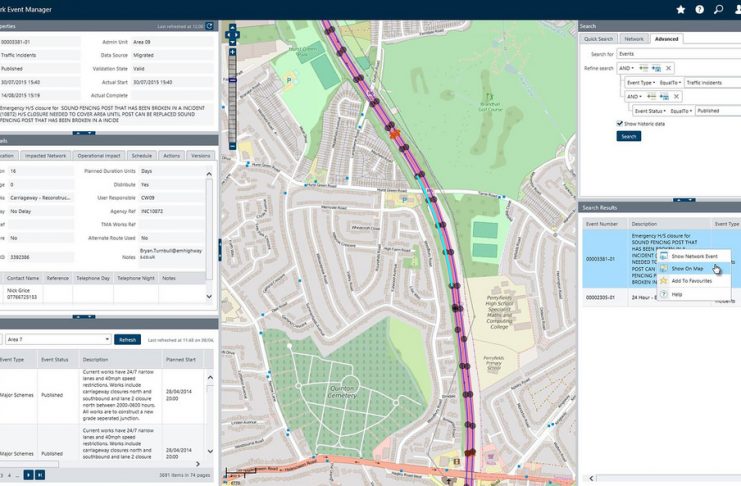Go to the last page of events grid
Viewport: 741px width, 486px height.
coord(40,475)
